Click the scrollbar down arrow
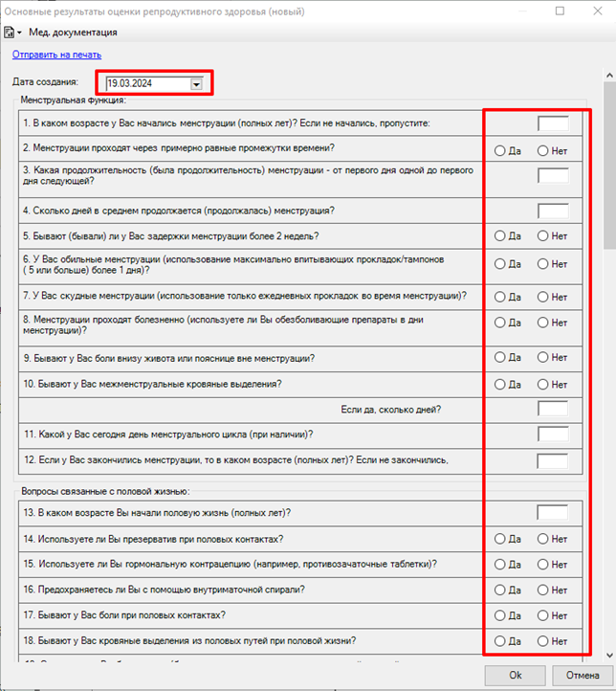 (x=609, y=656)
